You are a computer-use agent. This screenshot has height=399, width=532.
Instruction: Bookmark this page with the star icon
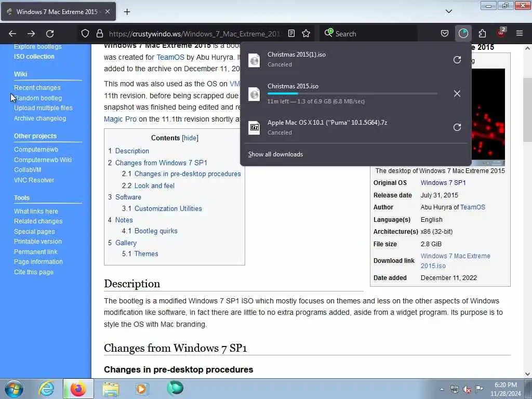[306, 33]
